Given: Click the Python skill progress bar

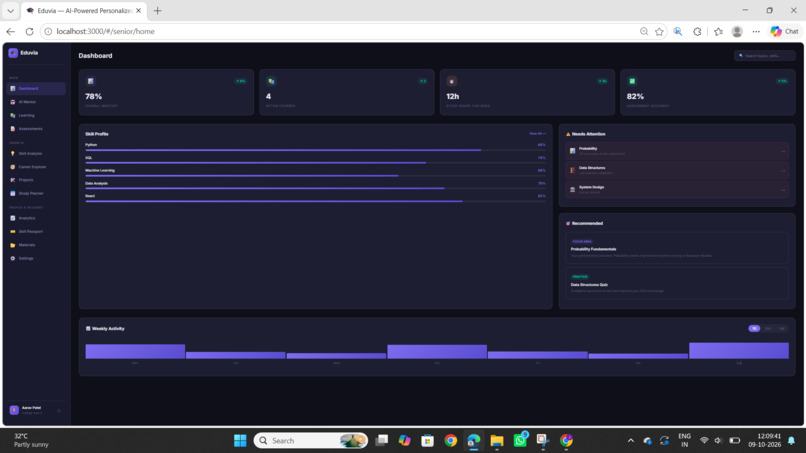Looking at the screenshot, I should (316, 150).
